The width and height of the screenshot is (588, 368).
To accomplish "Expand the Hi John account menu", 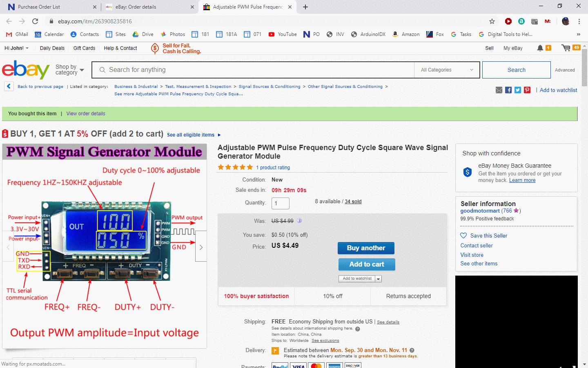I will [x=16, y=48].
